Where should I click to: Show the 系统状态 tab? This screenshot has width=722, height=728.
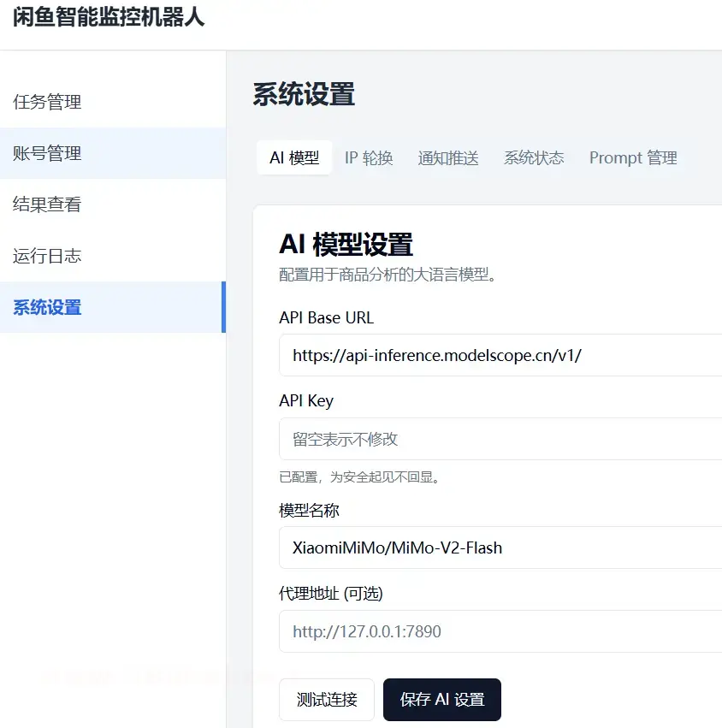click(534, 158)
